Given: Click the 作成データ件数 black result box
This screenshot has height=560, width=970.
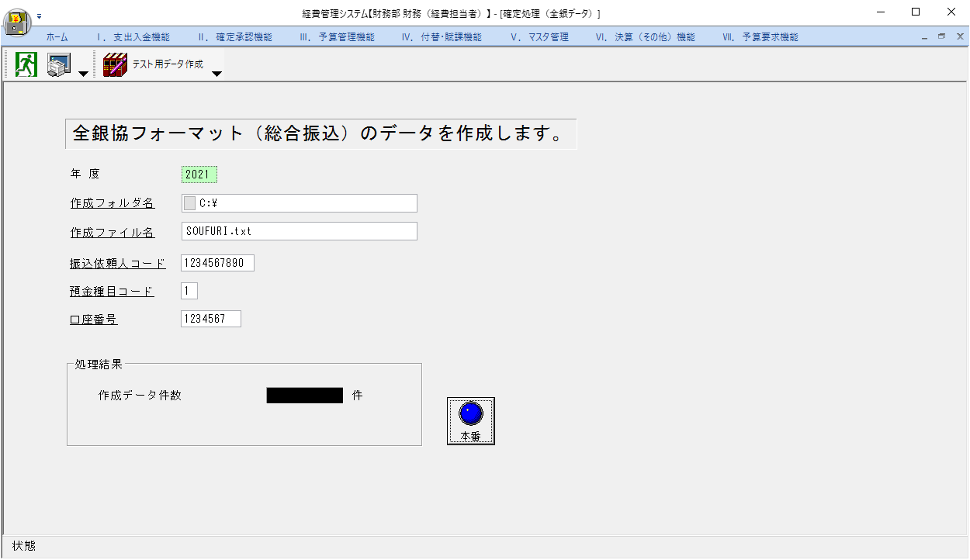Looking at the screenshot, I should point(305,396).
